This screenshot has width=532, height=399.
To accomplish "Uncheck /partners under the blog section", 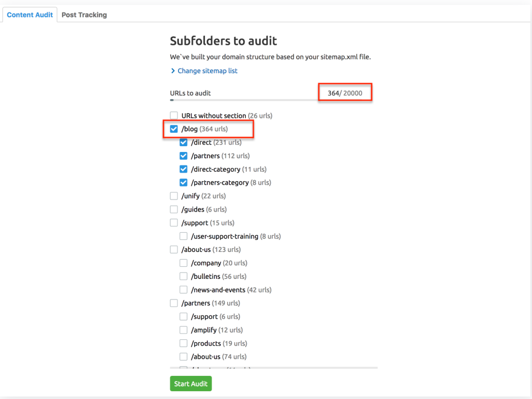I will (x=183, y=156).
